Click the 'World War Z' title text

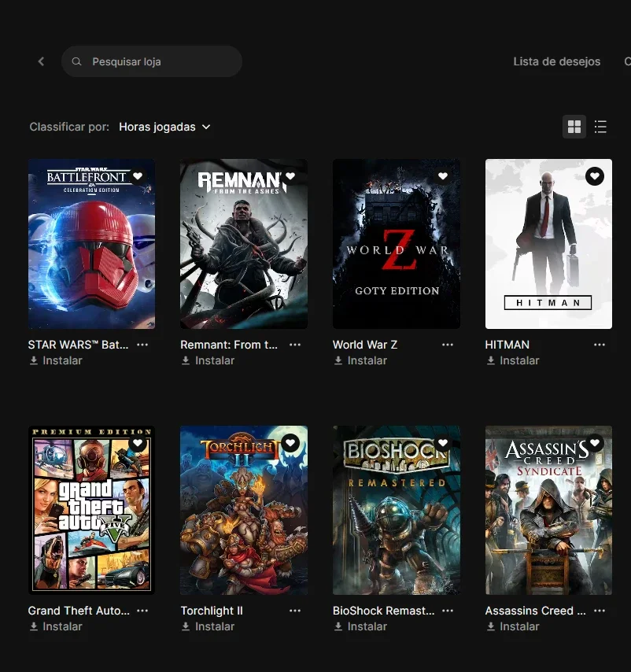(365, 345)
